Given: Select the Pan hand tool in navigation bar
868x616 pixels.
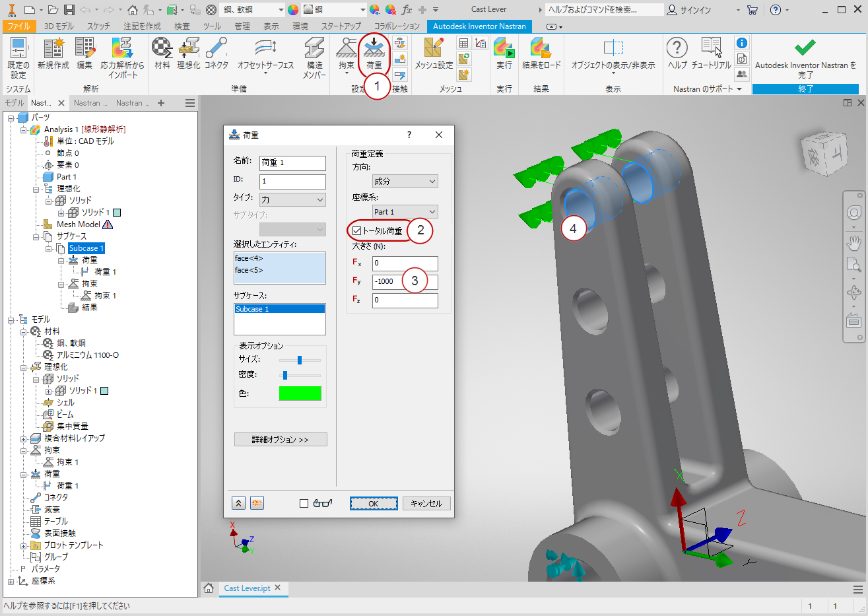Looking at the screenshot, I should coord(853,242).
